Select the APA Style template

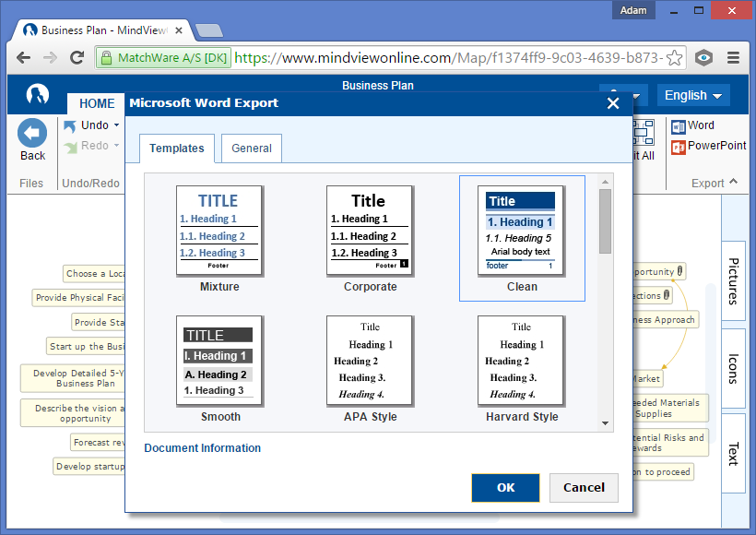(370, 361)
